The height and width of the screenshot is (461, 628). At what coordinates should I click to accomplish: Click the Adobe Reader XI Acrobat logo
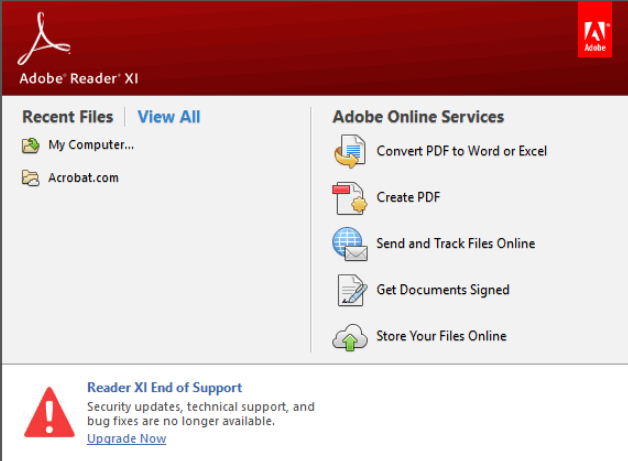44,38
